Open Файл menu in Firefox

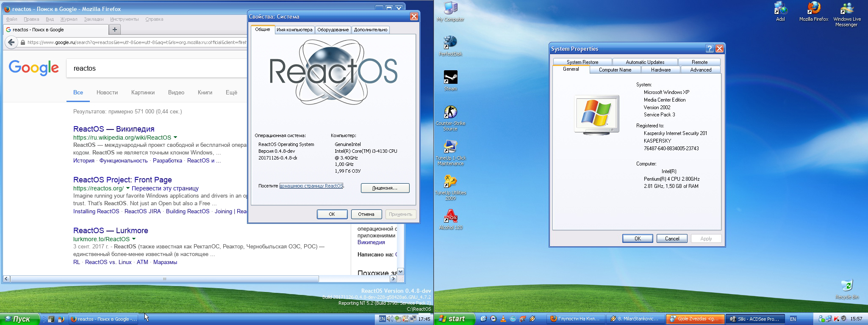[x=12, y=19]
